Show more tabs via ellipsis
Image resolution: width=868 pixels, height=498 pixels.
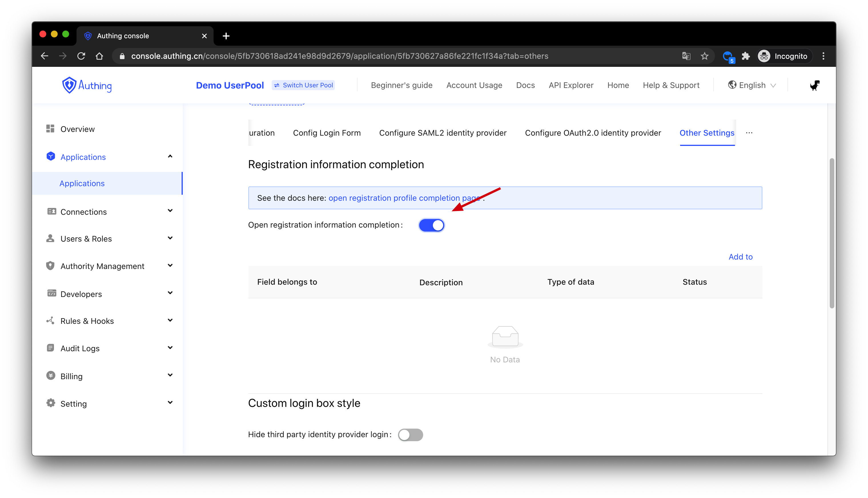749,133
